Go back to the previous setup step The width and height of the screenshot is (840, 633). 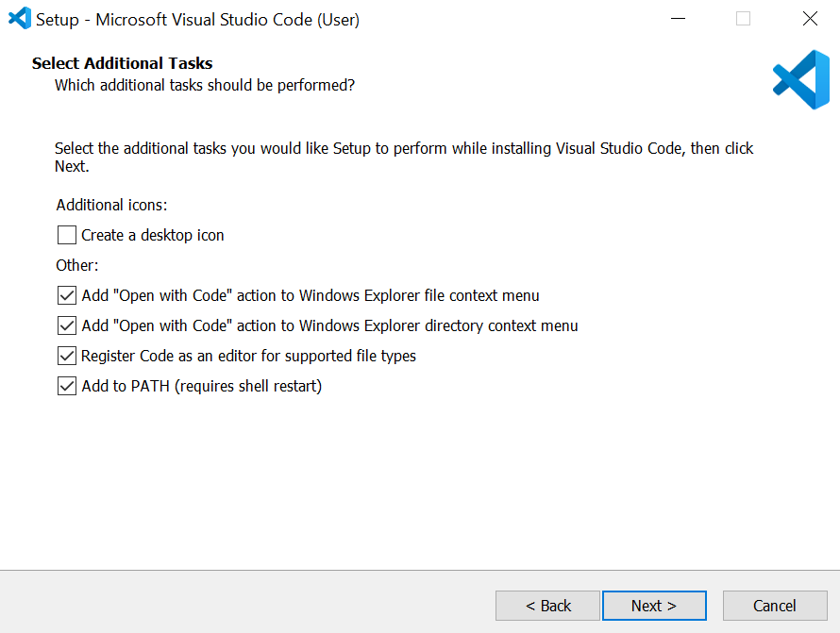coord(547,605)
